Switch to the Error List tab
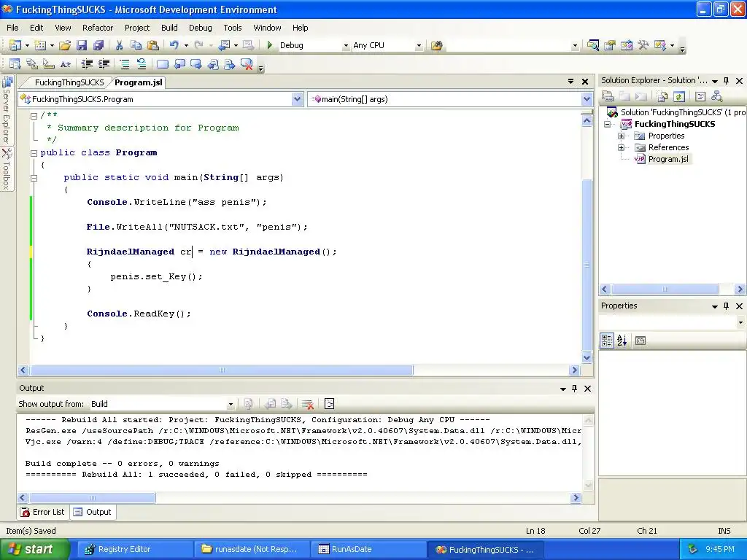This screenshot has width=747, height=560. [43, 512]
